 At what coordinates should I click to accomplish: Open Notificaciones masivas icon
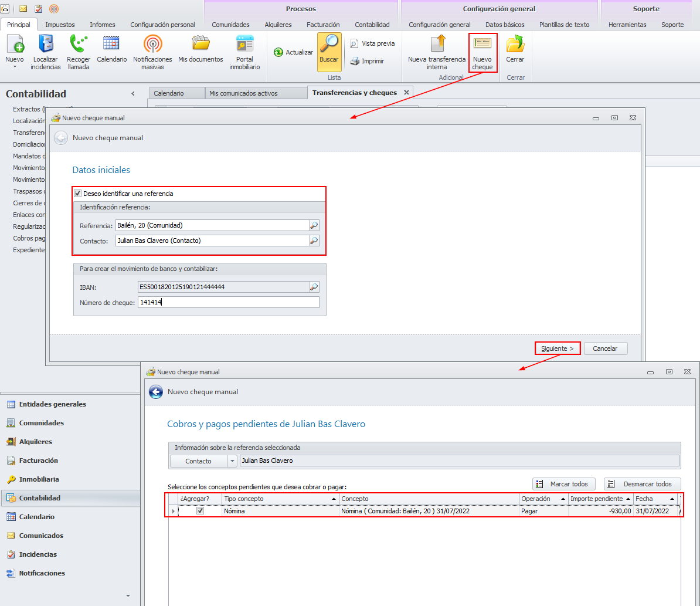152,45
